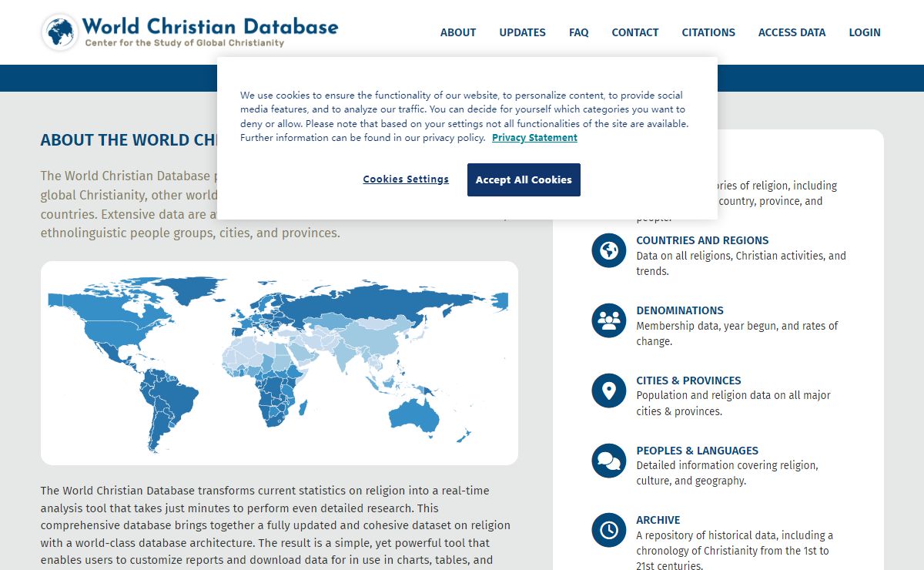The height and width of the screenshot is (570, 924).
Task: Click the Archive clock icon
Action: tap(609, 530)
